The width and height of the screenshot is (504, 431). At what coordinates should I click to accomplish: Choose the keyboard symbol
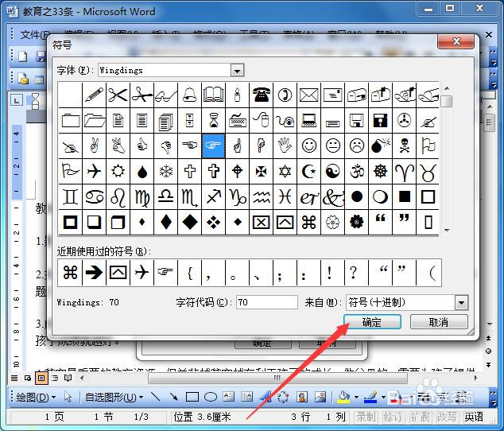(237, 121)
